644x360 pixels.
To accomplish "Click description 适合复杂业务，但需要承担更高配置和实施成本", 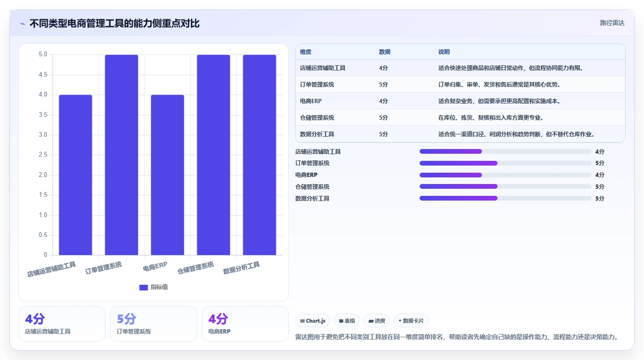I will (499, 101).
